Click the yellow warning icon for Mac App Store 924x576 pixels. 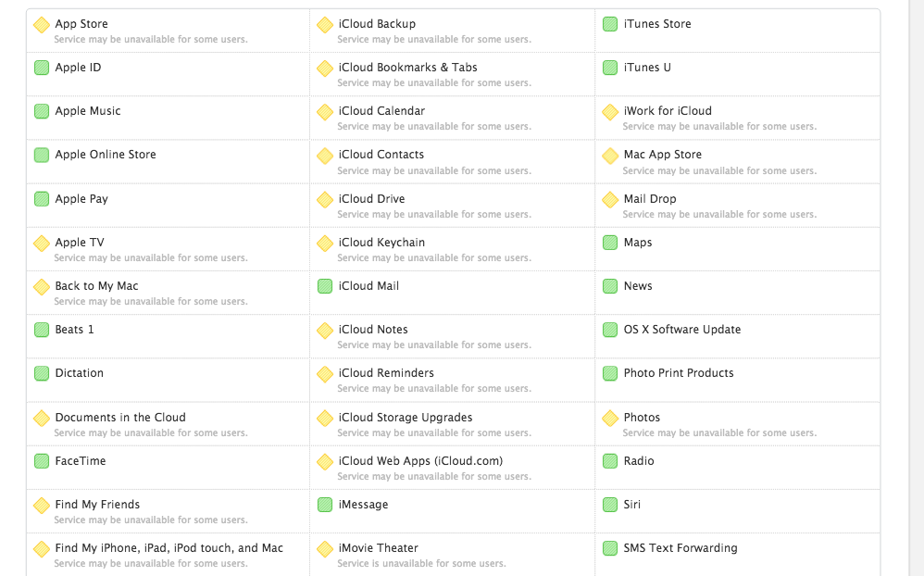coord(610,156)
